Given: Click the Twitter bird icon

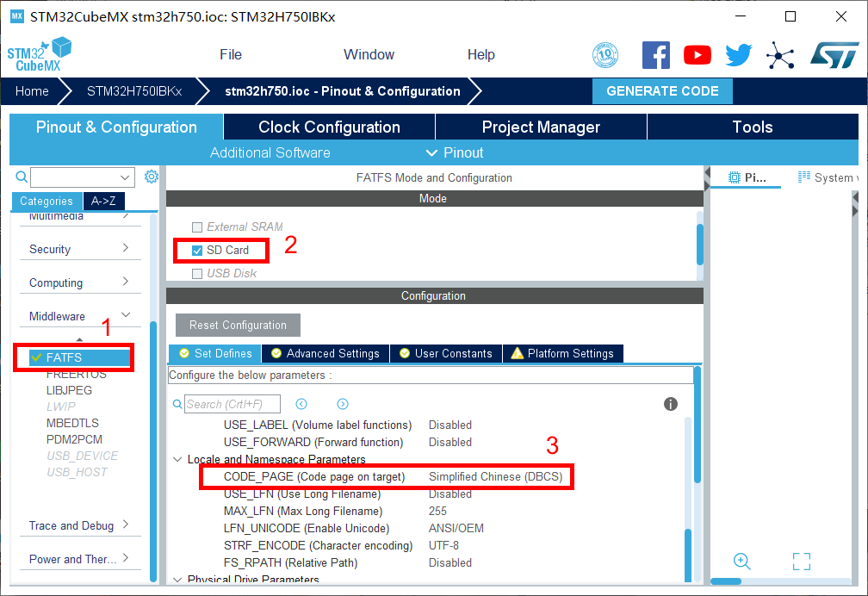Looking at the screenshot, I should [738, 55].
